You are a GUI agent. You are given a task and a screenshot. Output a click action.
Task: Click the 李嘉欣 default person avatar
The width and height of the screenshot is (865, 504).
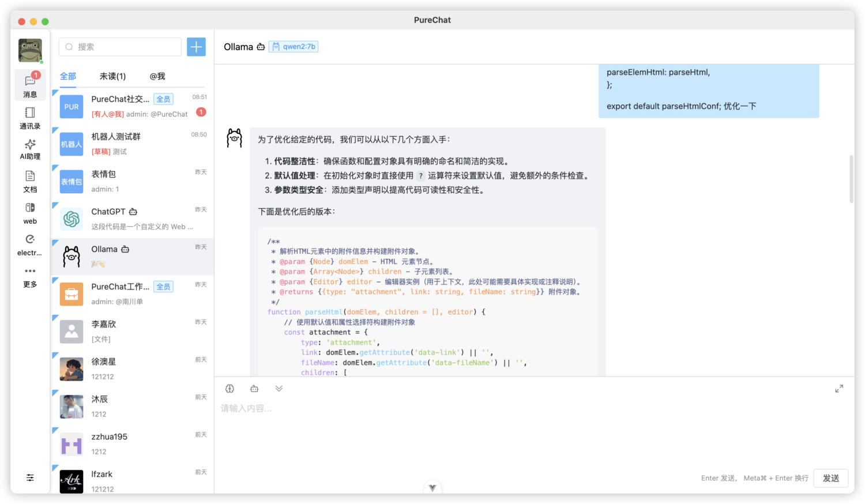(72, 332)
